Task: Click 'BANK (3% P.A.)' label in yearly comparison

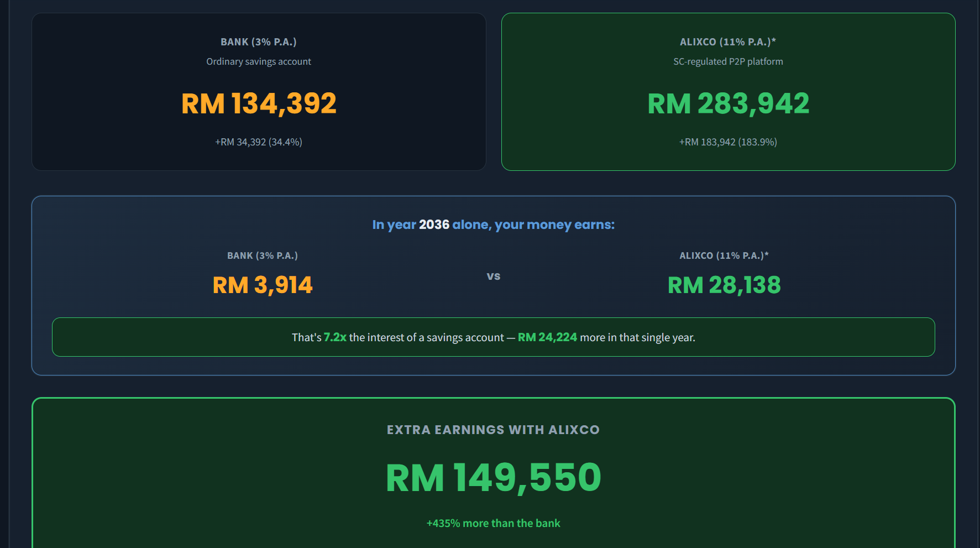Action: pos(263,255)
